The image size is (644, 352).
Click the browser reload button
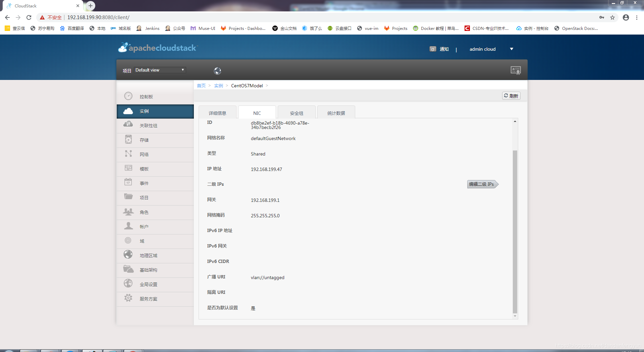[x=29, y=17]
